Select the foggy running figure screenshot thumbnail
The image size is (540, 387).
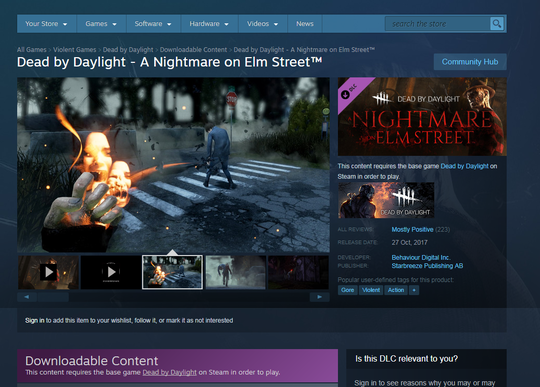(236, 272)
